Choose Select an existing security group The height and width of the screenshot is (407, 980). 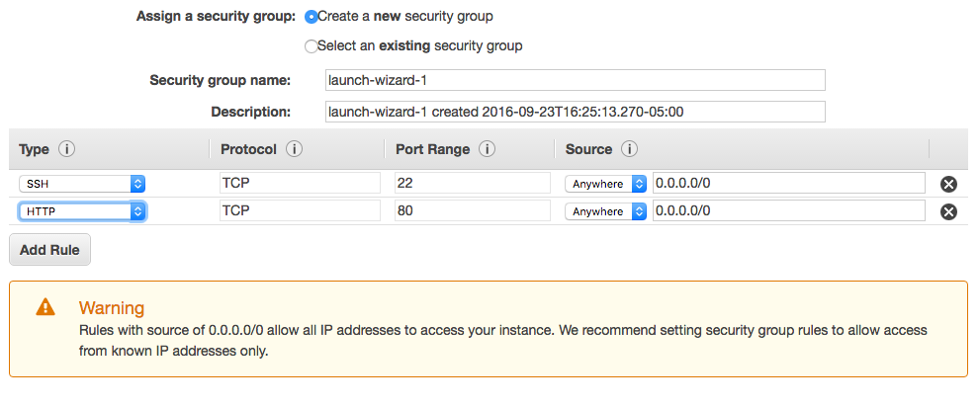click(312, 46)
